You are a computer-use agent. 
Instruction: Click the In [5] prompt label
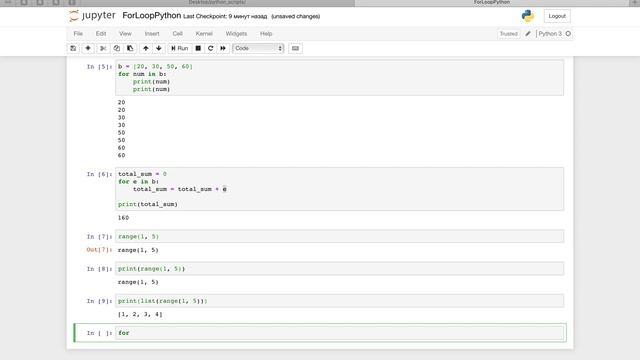pos(99,67)
